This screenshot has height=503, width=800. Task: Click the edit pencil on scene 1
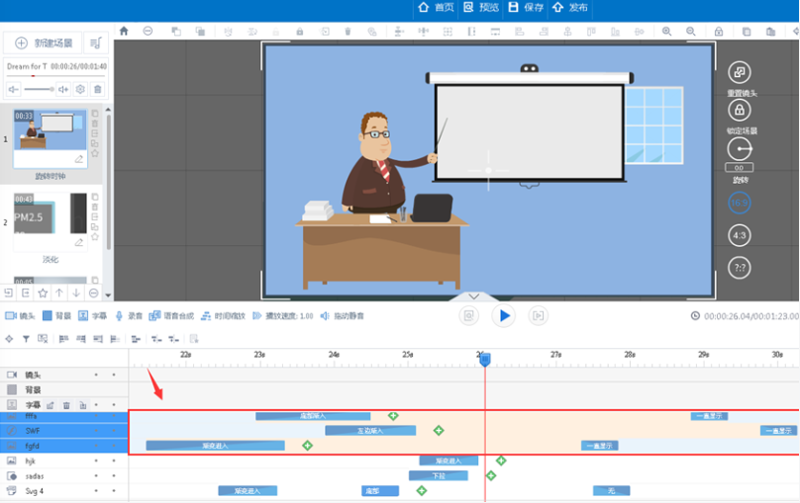click(x=79, y=159)
